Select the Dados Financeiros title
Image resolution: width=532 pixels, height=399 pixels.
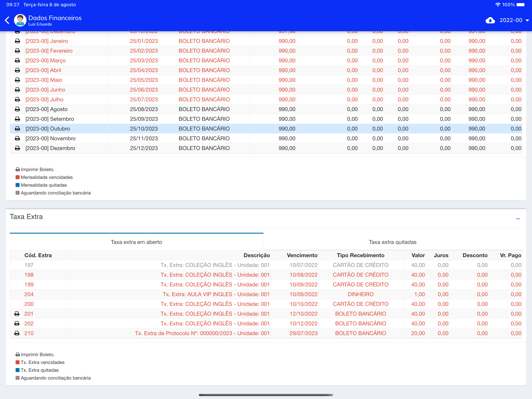55,18
